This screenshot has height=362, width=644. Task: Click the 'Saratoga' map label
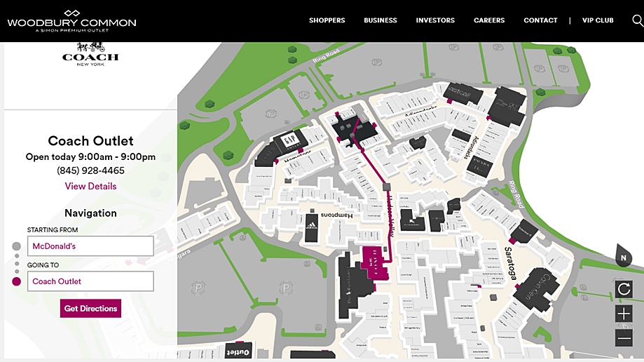tap(509, 263)
